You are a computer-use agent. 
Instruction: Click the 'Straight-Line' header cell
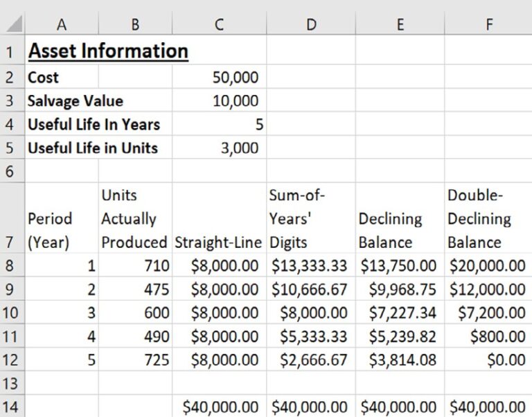(x=219, y=218)
